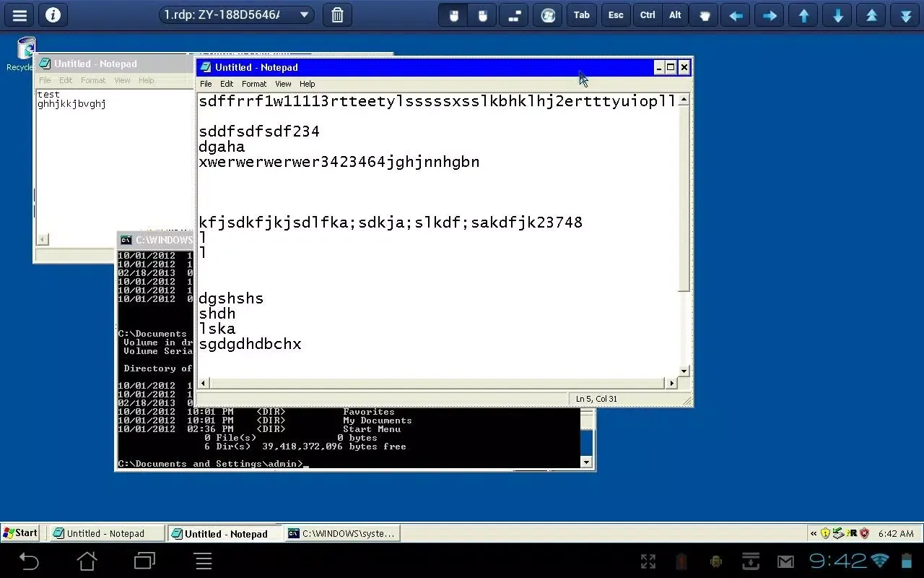924x578 pixels.
Task: Tap the Wi-Fi status icon
Action: pos(880,561)
